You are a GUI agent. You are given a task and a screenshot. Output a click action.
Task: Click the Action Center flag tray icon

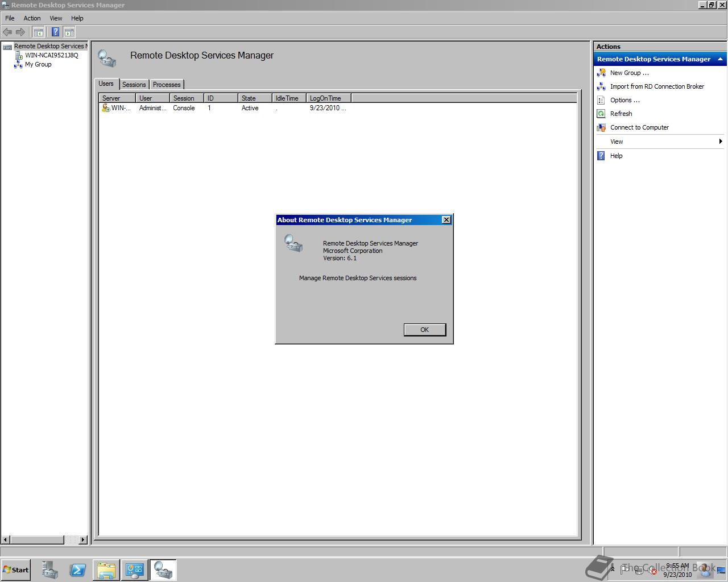625,569
